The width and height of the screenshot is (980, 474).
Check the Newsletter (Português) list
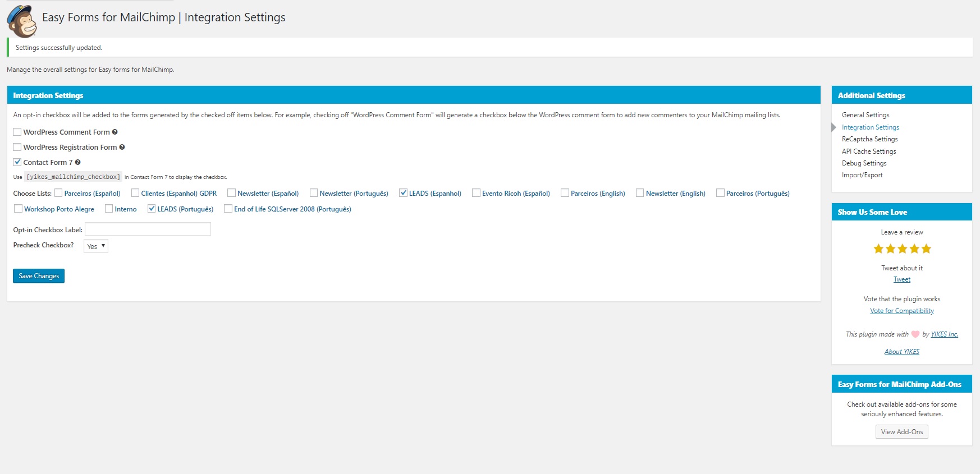click(314, 193)
